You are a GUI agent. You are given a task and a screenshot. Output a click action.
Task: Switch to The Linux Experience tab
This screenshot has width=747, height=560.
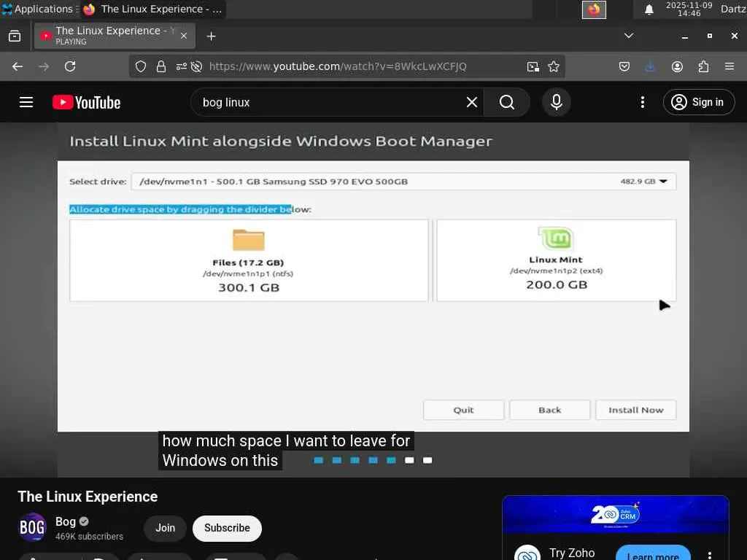coord(115,36)
